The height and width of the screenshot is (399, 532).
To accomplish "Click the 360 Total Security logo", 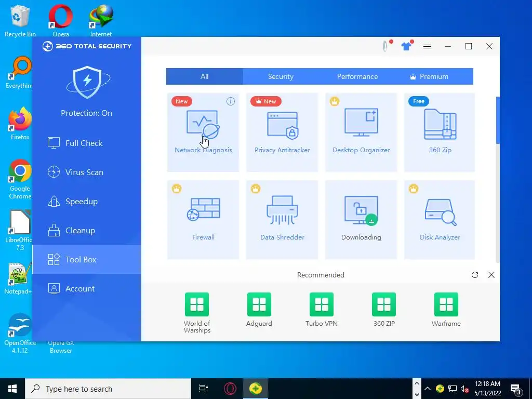I will [87, 46].
